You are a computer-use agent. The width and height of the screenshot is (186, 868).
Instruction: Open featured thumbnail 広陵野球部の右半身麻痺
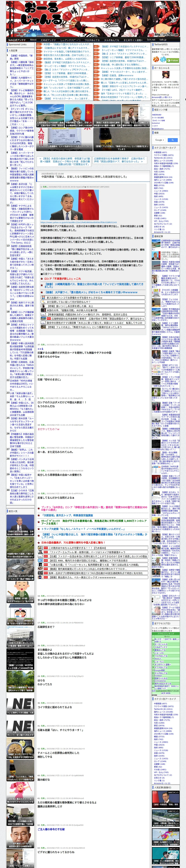click(x=50, y=116)
